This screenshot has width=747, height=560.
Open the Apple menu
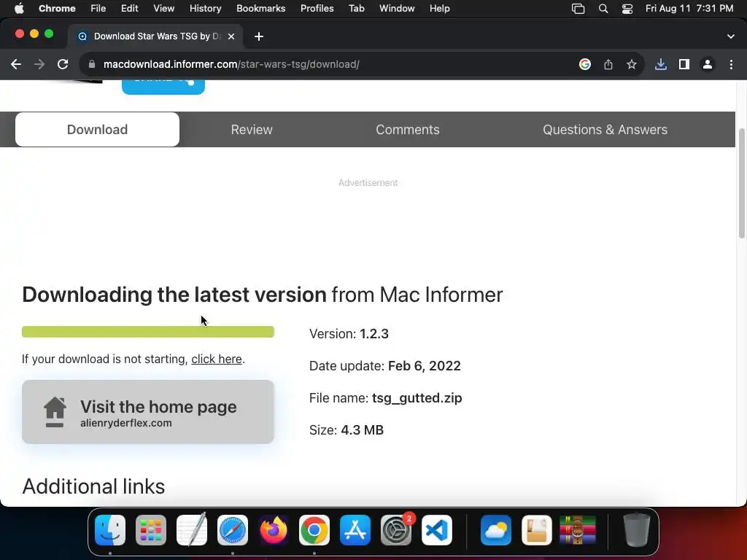pyautogui.click(x=19, y=9)
